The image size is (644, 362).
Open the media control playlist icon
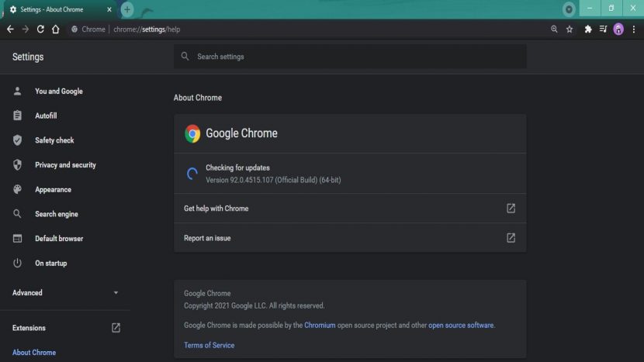click(x=603, y=29)
